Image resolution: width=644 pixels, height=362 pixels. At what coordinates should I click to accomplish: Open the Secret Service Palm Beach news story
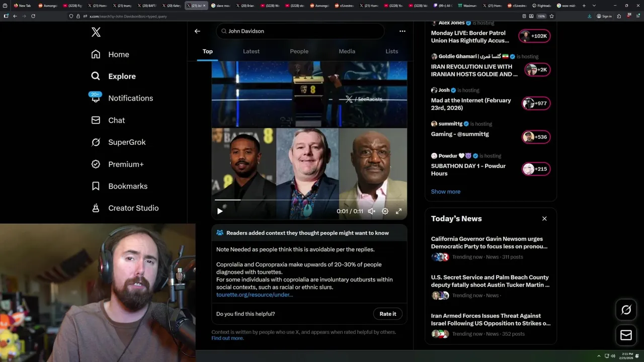point(491,287)
